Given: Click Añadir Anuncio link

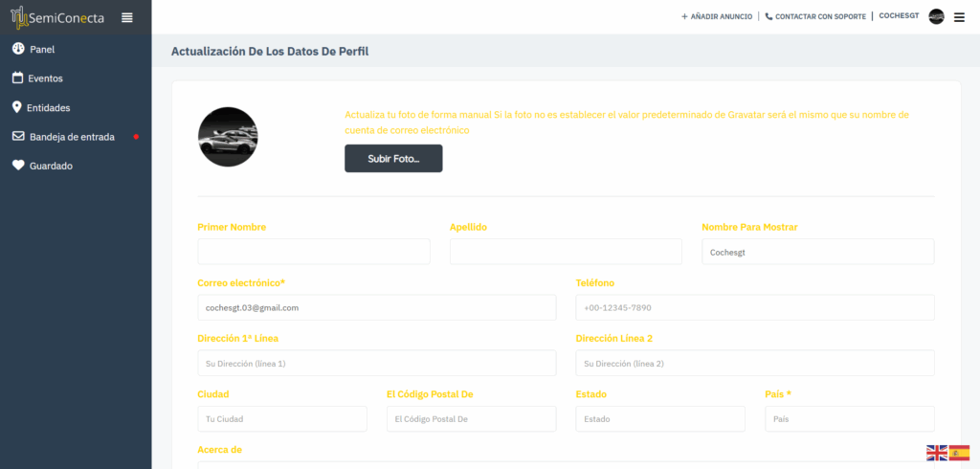Looking at the screenshot, I should click(x=718, y=16).
